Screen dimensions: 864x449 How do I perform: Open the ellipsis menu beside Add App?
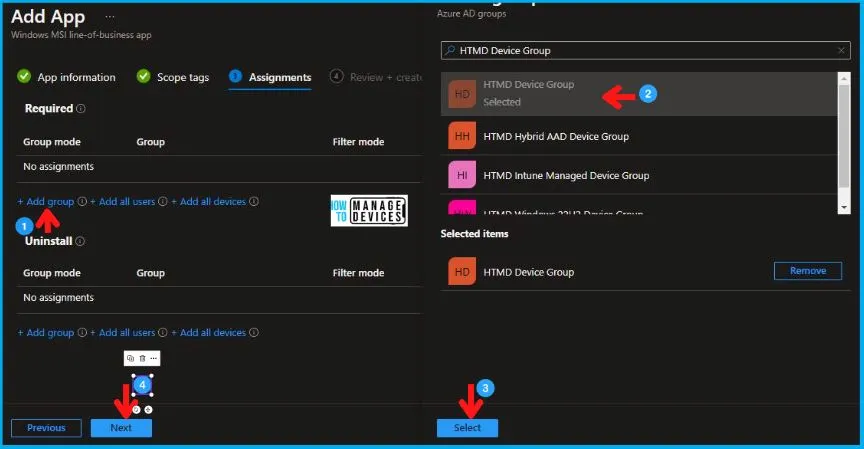click(x=110, y=17)
